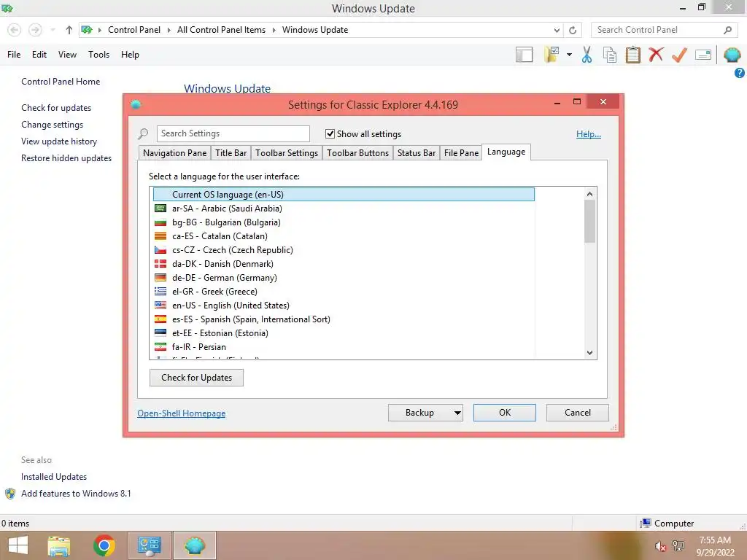Click Control Panel breadcrumb in address bar

point(134,30)
